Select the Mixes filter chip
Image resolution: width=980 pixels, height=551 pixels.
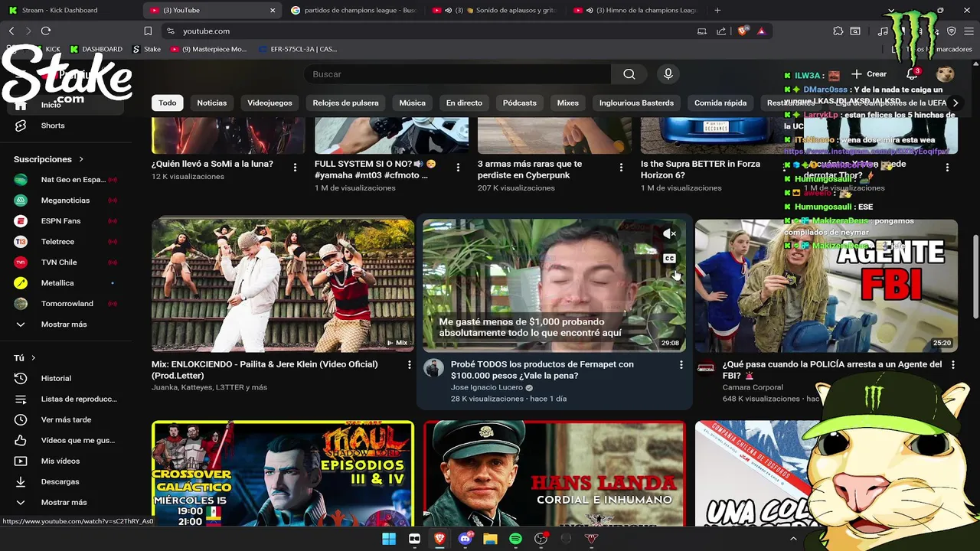tap(568, 103)
